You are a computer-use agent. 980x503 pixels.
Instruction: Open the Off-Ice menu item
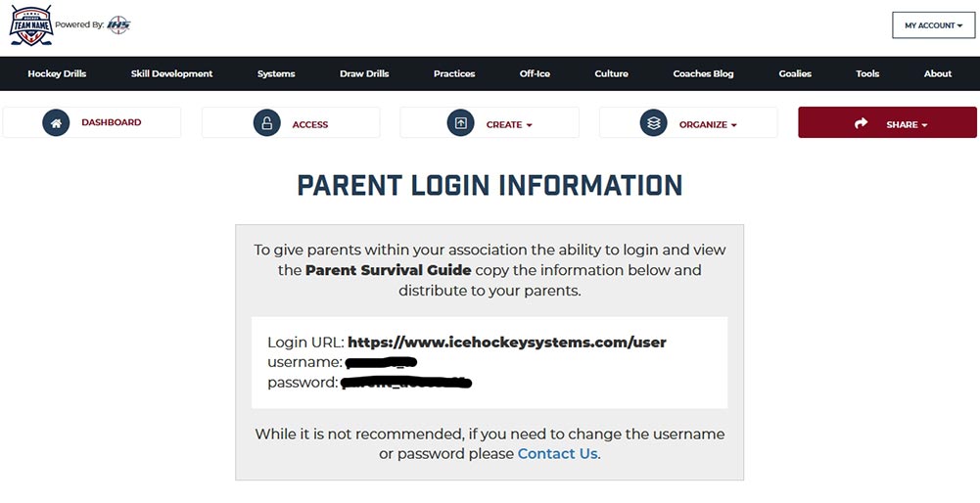point(535,73)
